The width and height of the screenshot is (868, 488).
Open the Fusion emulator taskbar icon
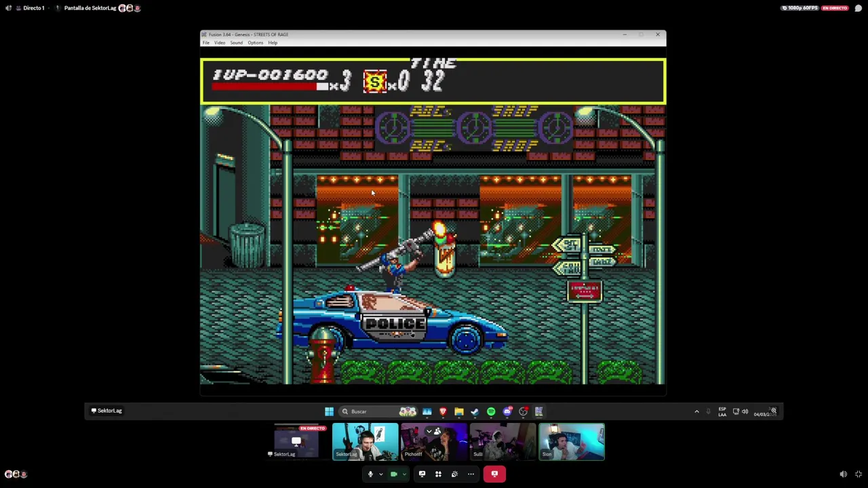coord(539,411)
